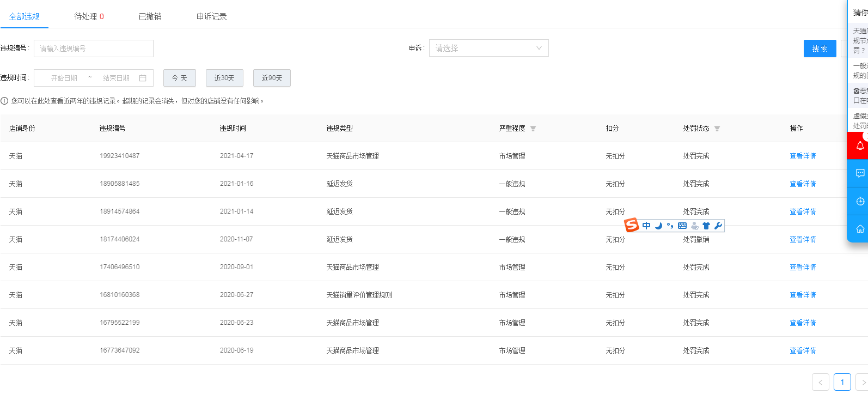Screen dimensions: 868x400
Task: Open the chat message sidebar icon
Action: point(860,173)
